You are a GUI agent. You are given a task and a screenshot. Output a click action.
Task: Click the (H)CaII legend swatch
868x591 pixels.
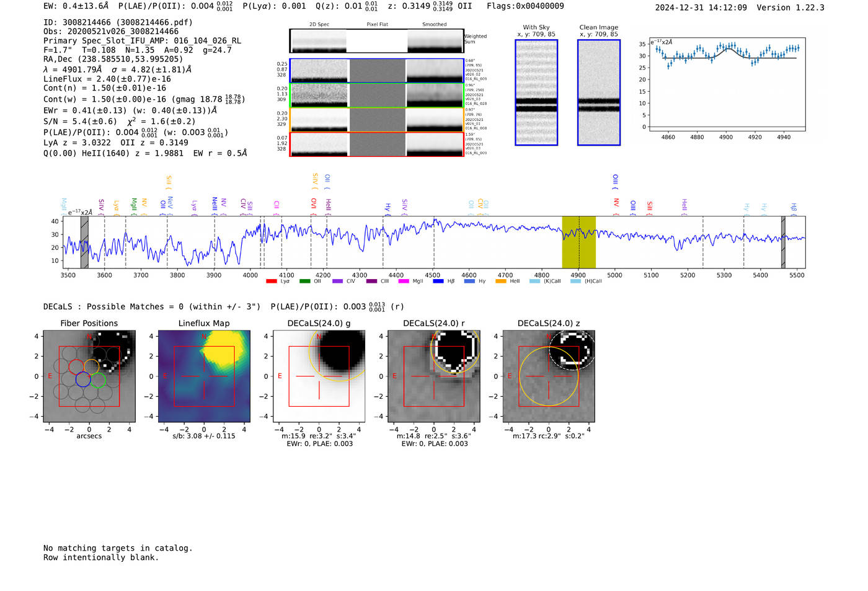point(576,281)
